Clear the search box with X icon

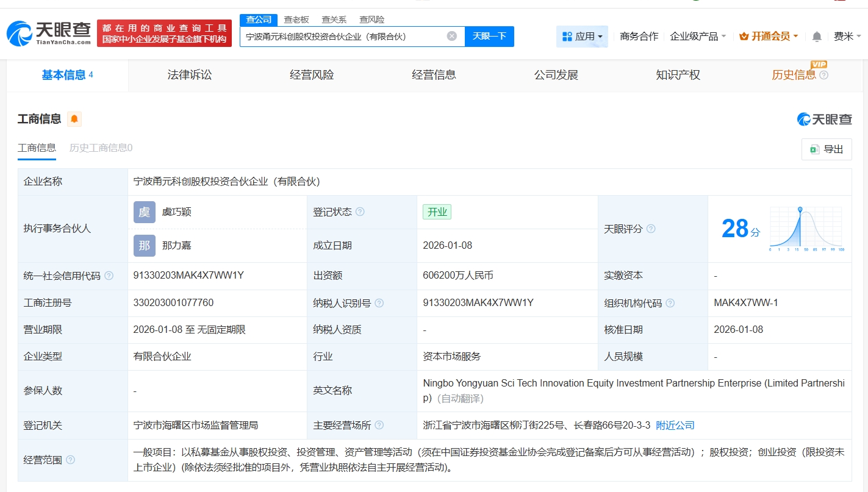tap(451, 36)
